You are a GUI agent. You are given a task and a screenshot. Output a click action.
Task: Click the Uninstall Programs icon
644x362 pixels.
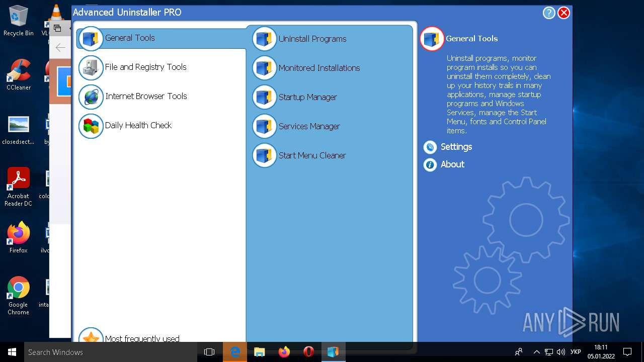tap(265, 39)
